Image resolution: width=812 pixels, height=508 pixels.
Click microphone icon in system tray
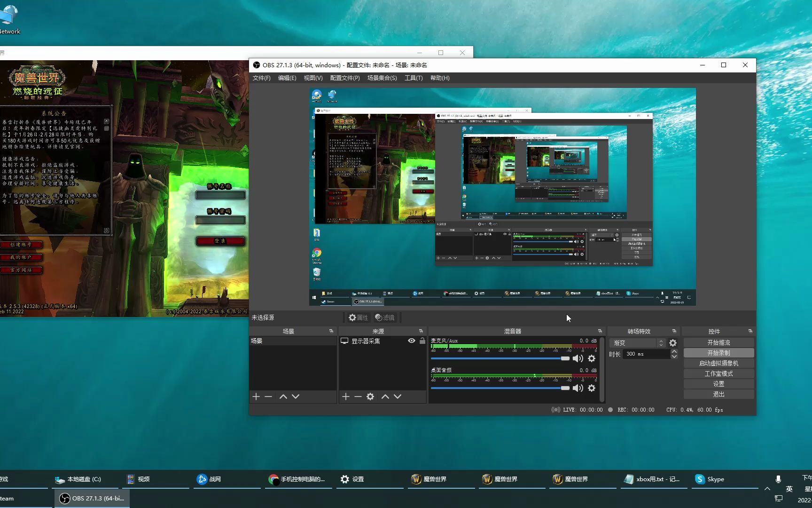coord(778,479)
